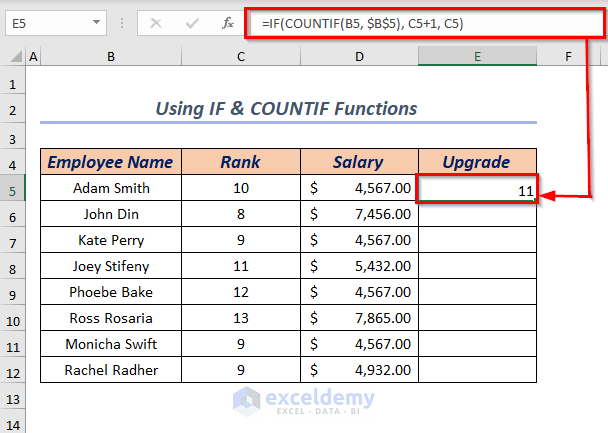Select cell containing 'Monicha Swift'
The image size is (608, 433).
[111, 344]
